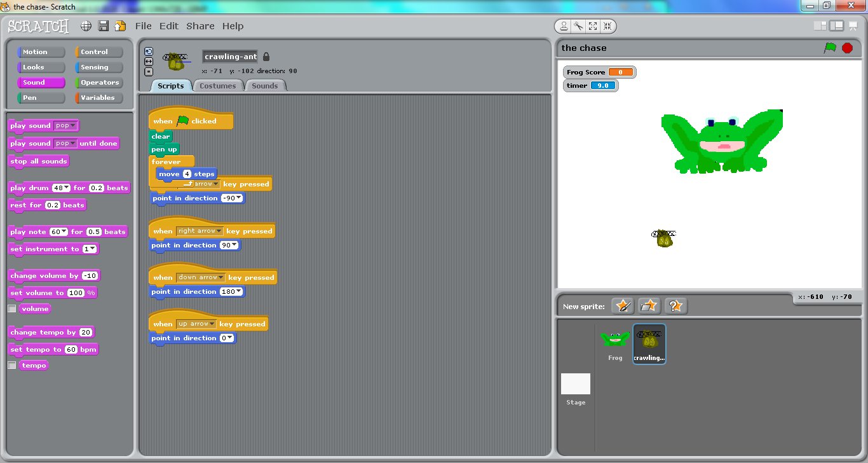The image size is (868, 463).
Task: Click the when green flag clicked block
Action: tap(191, 120)
